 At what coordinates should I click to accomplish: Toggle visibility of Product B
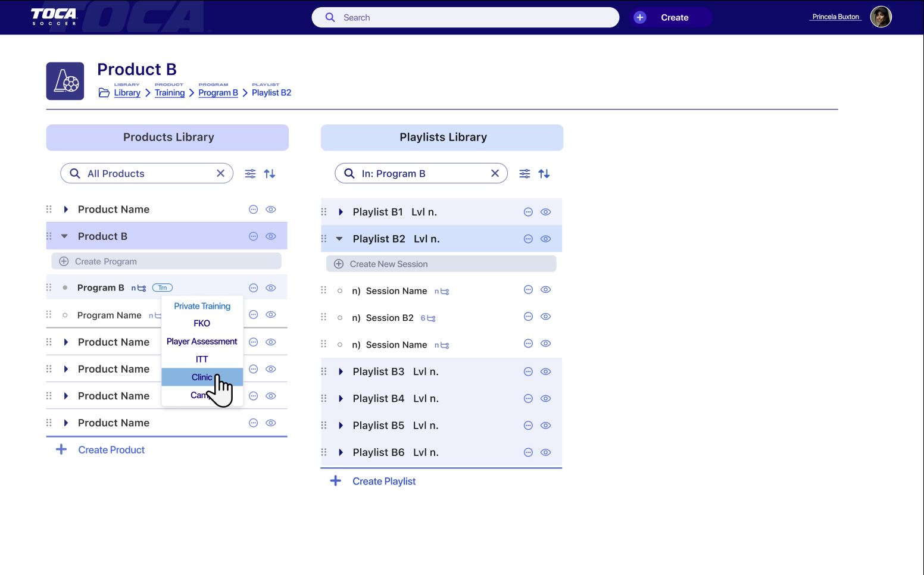271,236
